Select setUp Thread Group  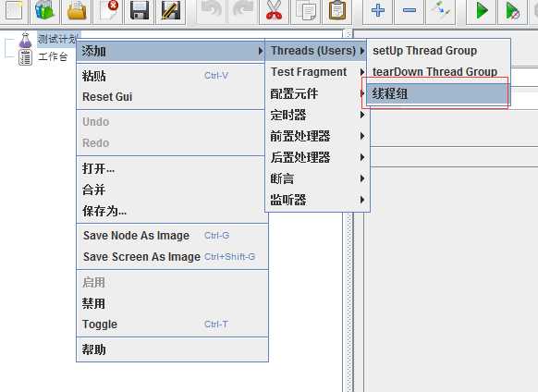(438, 51)
